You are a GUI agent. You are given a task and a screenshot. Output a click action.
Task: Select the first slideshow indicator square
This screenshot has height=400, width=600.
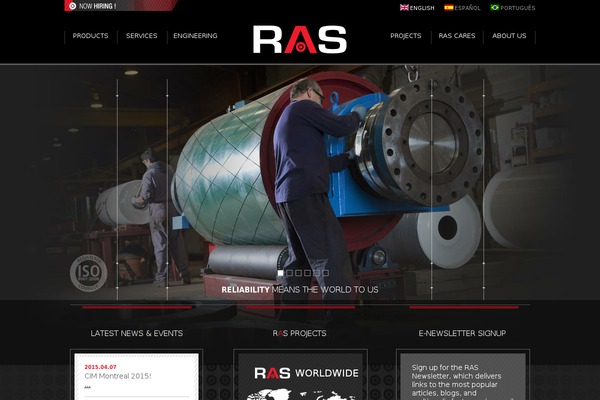tap(280, 273)
